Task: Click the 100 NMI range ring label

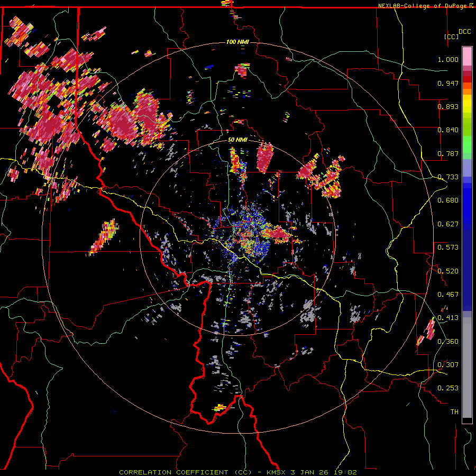Action: click(237, 42)
